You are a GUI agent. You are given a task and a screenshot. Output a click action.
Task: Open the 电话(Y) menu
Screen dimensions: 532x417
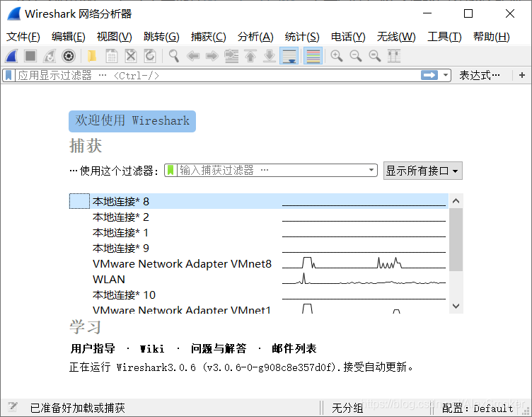tap(348, 37)
